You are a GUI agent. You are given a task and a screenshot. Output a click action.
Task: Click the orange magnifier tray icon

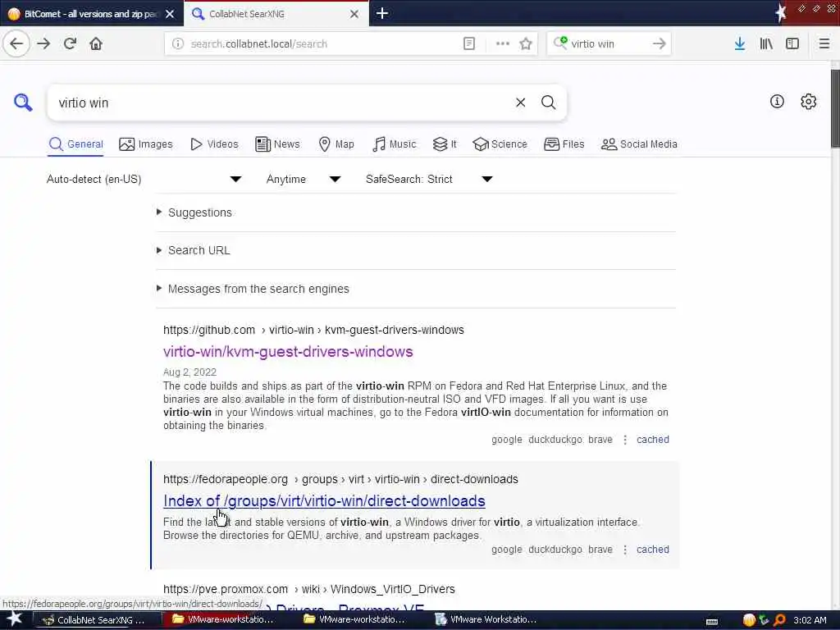(x=779, y=620)
